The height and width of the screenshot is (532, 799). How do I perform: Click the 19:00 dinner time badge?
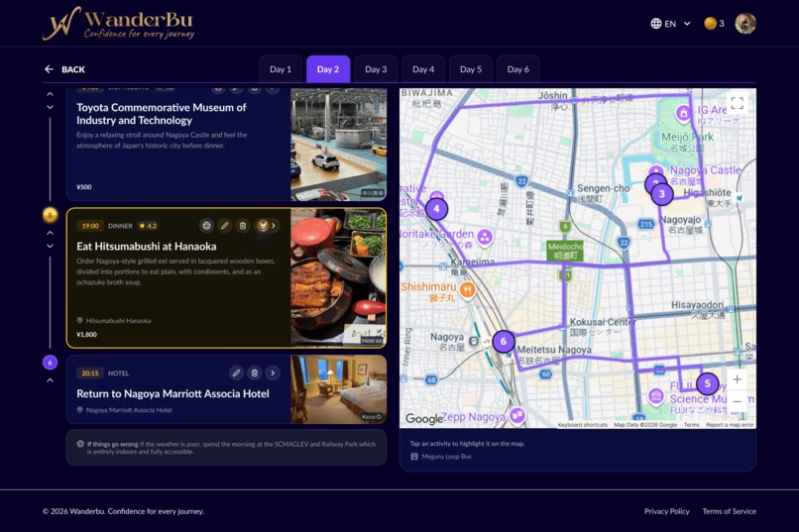90,226
